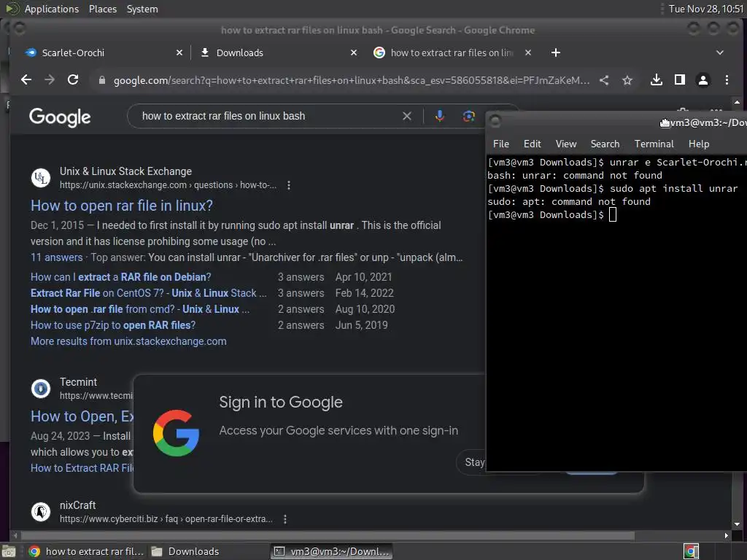747x560 pixels.
Task: Click the site lock icon in address bar
Action: click(x=101, y=80)
